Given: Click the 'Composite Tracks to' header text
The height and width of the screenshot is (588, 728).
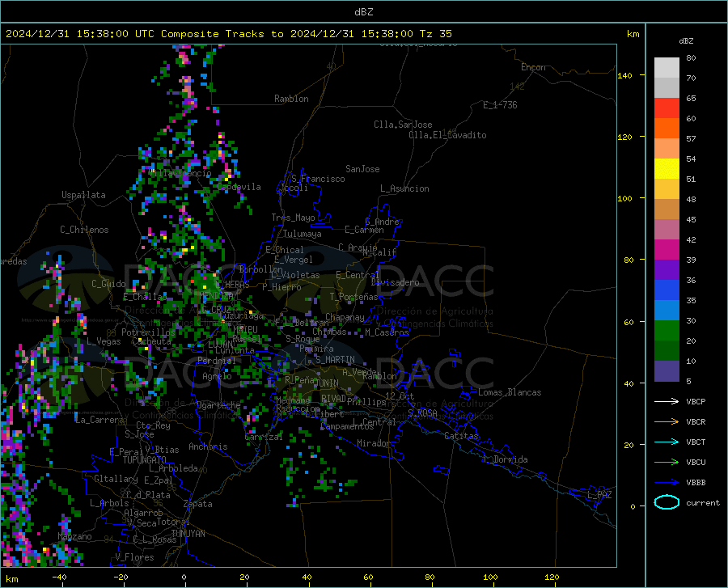Looking at the screenshot, I should 222,34.
